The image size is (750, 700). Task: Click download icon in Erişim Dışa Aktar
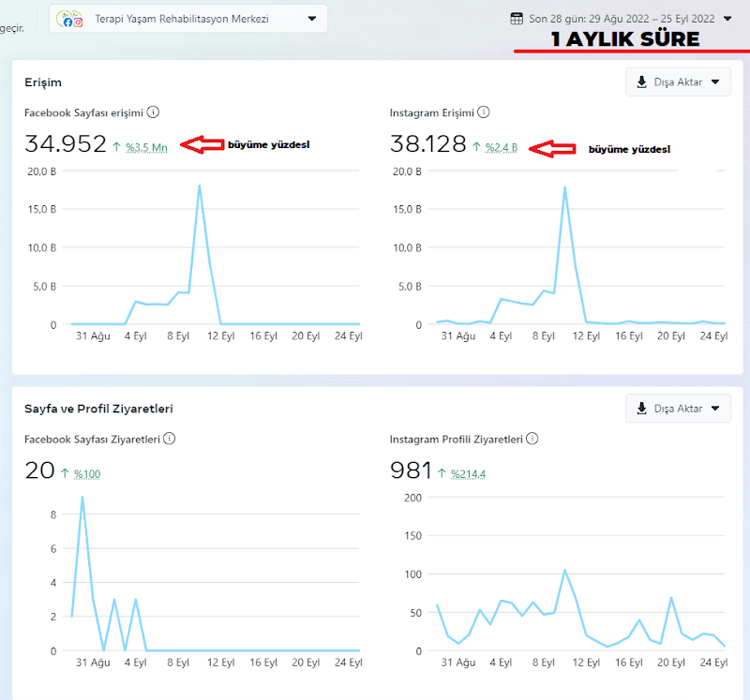(x=642, y=82)
